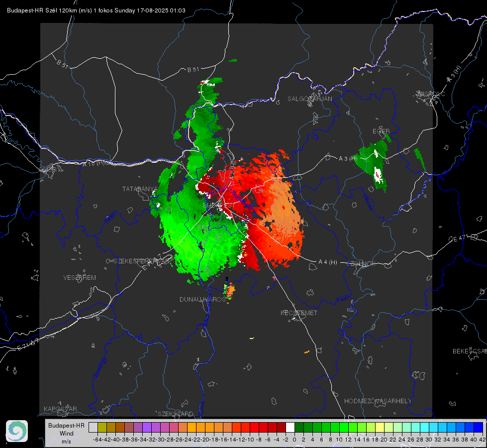Click the 'A 3 (H)' road label near Eger
Screen dimensions: 487x448
click(348, 159)
